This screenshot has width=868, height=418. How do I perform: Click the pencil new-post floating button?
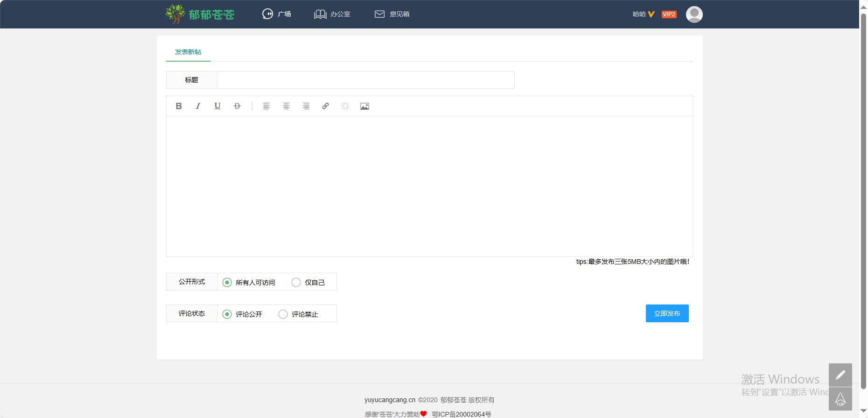point(840,375)
